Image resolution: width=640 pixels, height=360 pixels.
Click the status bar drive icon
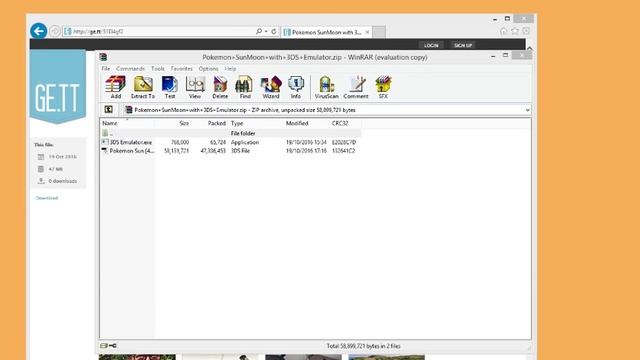point(104,346)
